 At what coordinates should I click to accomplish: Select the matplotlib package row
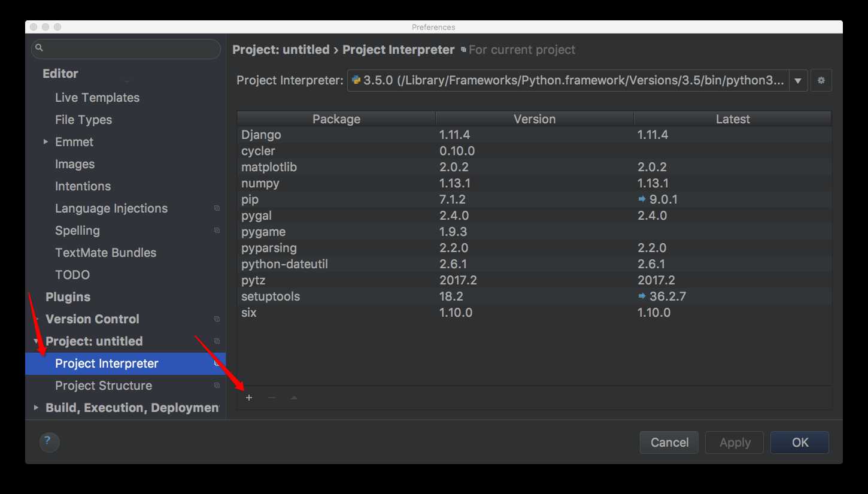tap(534, 167)
